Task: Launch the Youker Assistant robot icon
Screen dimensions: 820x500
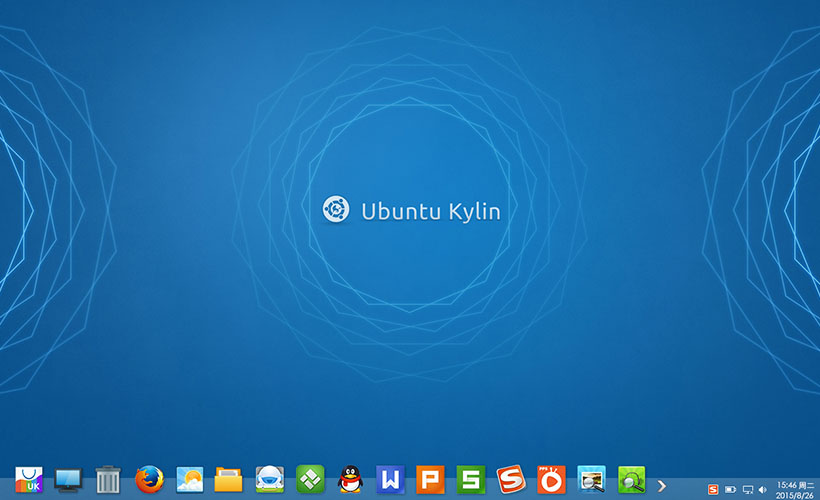Action: coord(269,480)
